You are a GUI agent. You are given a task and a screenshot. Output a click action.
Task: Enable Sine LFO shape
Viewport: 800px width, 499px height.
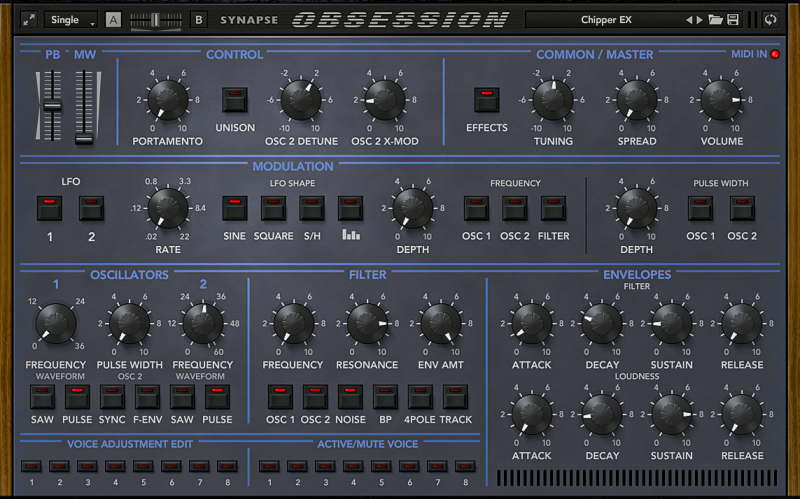(235, 208)
